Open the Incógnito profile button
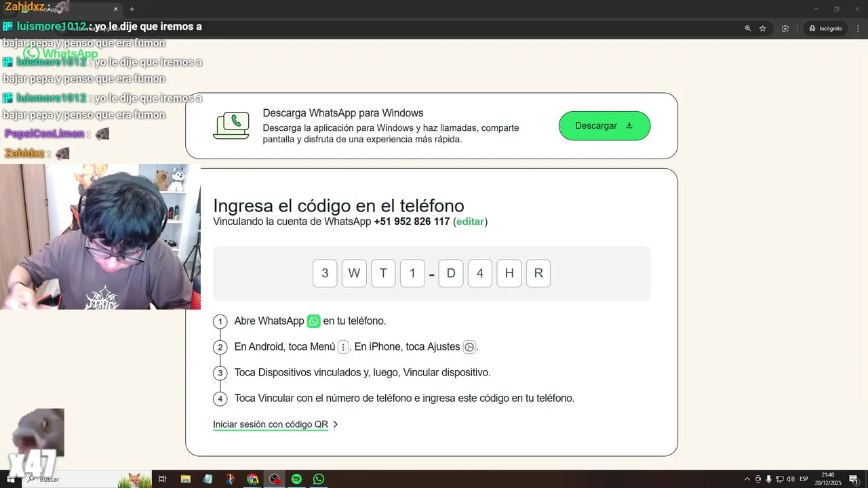 coord(825,28)
